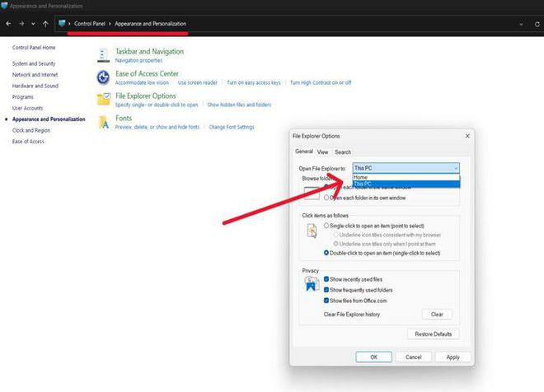The height and width of the screenshot is (392, 544).
Task: Click the up arrow to parent folder
Action: point(45,24)
